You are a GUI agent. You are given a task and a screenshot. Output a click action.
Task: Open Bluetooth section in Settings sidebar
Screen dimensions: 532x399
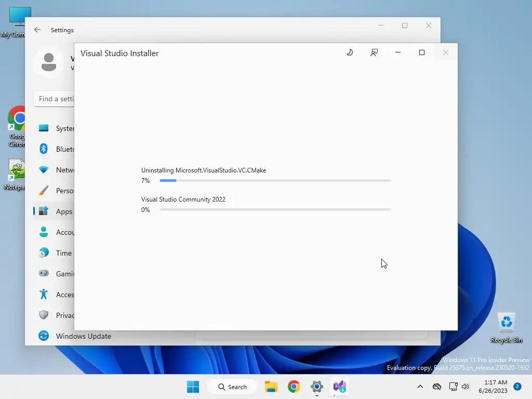[x=54, y=149]
